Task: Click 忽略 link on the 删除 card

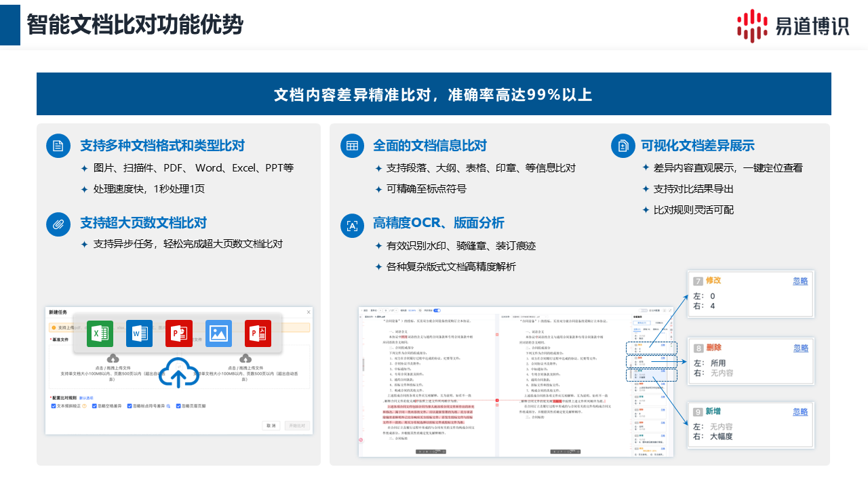Action: coord(800,348)
